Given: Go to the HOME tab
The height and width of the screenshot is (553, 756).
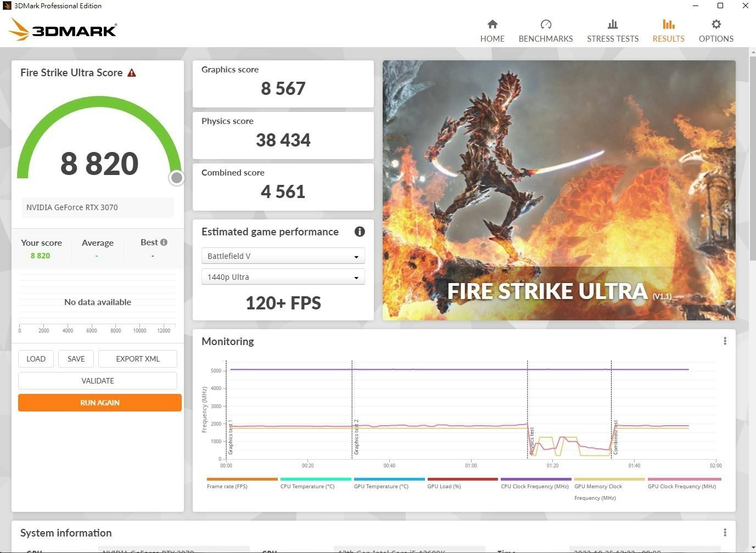Looking at the screenshot, I should click(492, 31).
